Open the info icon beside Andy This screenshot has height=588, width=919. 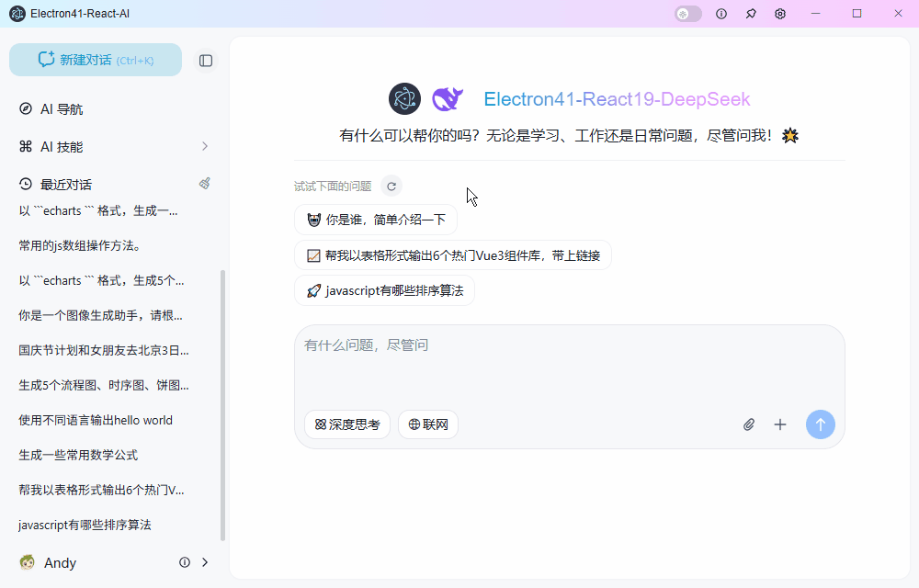pos(185,562)
